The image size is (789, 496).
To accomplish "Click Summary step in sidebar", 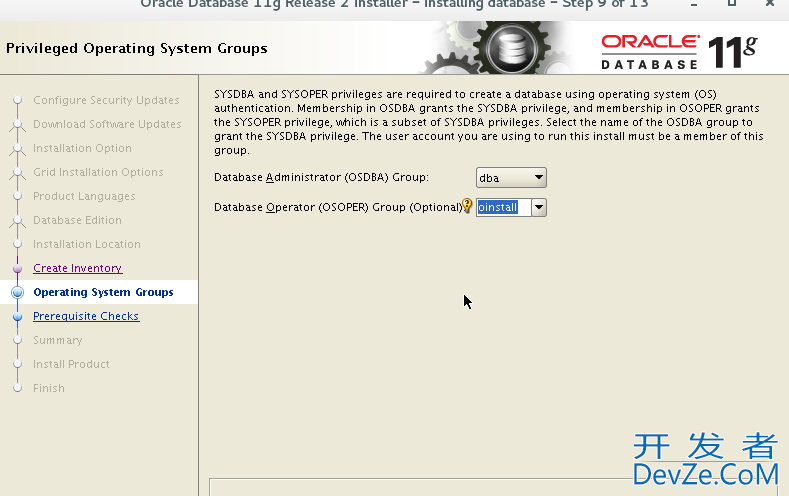I will click(58, 340).
